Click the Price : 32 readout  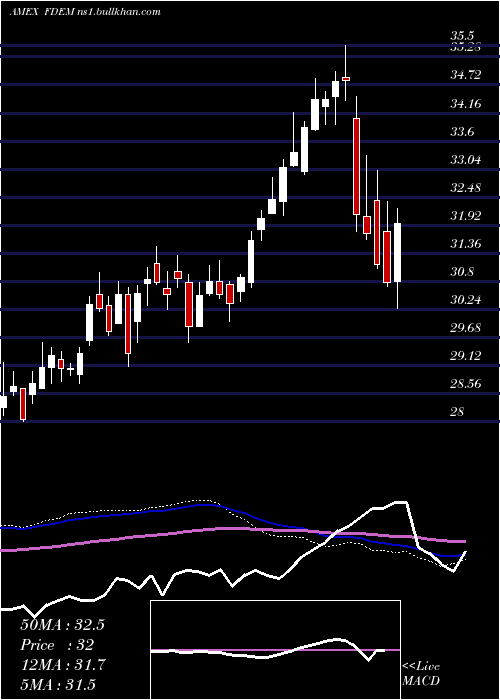click(57, 645)
